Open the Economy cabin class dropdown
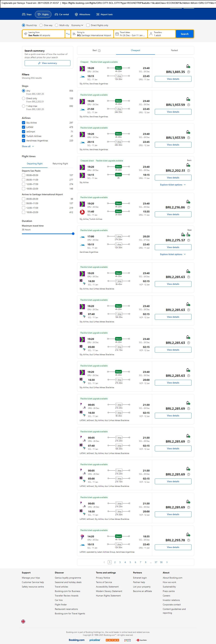Screen dimensions: 216x644 point(77,25)
